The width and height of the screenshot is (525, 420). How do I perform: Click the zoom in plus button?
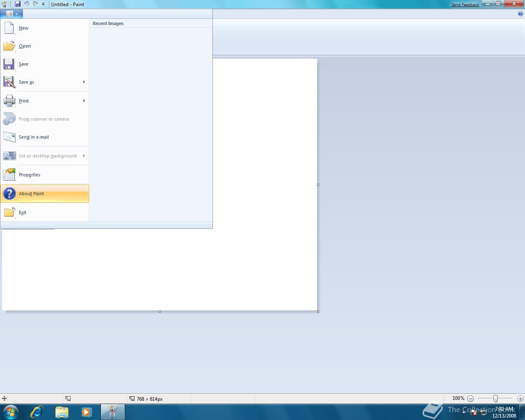pyautogui.click(x=520, y=399)
